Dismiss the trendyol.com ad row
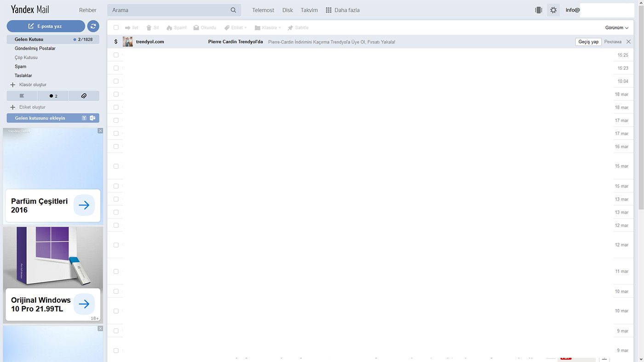The width and height of the screenshot is (644, 362). click(629, 42)
